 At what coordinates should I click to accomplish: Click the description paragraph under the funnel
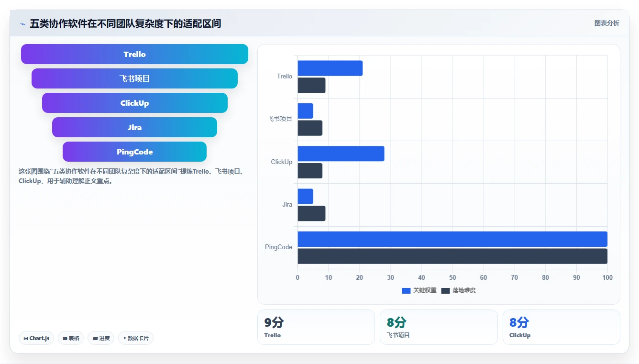(132, 176)
